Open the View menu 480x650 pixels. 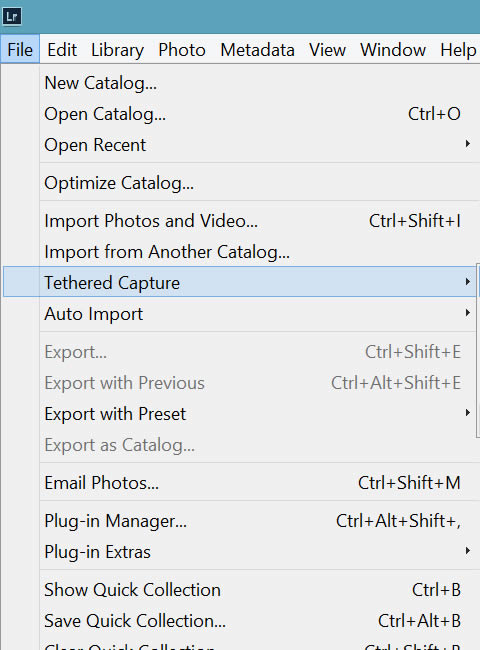coord(327,50)
